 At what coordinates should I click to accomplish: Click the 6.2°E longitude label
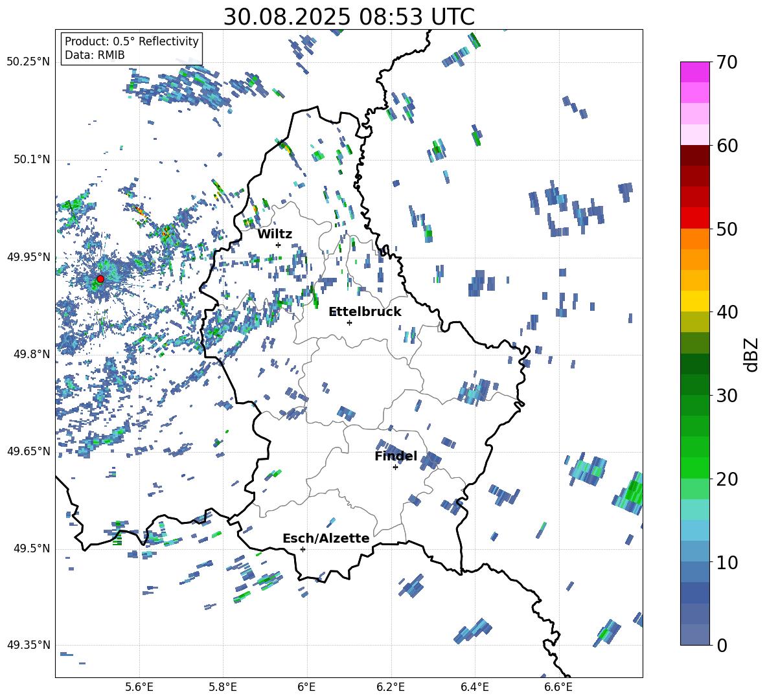tap(391, 687)
